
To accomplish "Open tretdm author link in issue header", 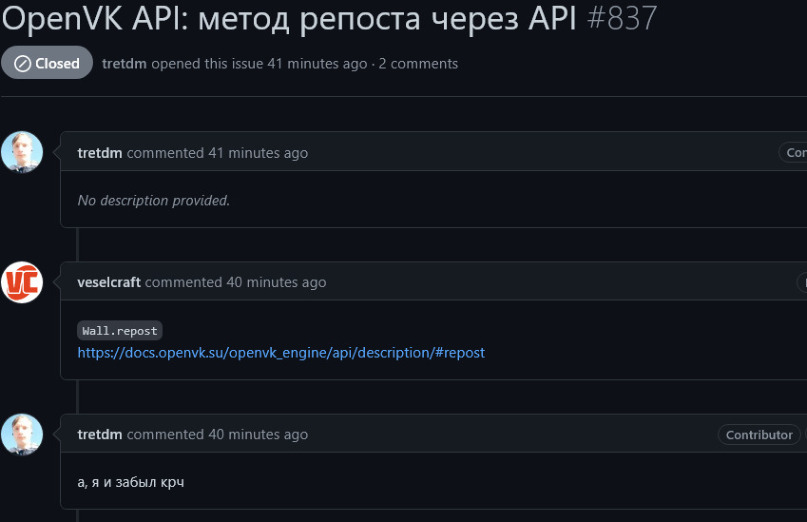I will [x=124, y=63].
